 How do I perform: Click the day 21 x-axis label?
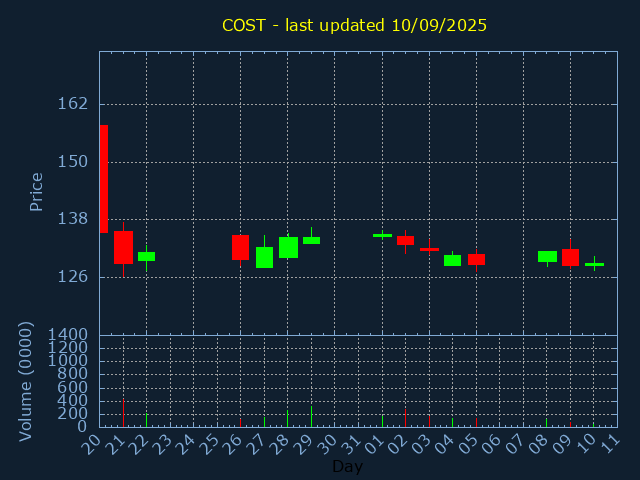[x=114, y=444]
